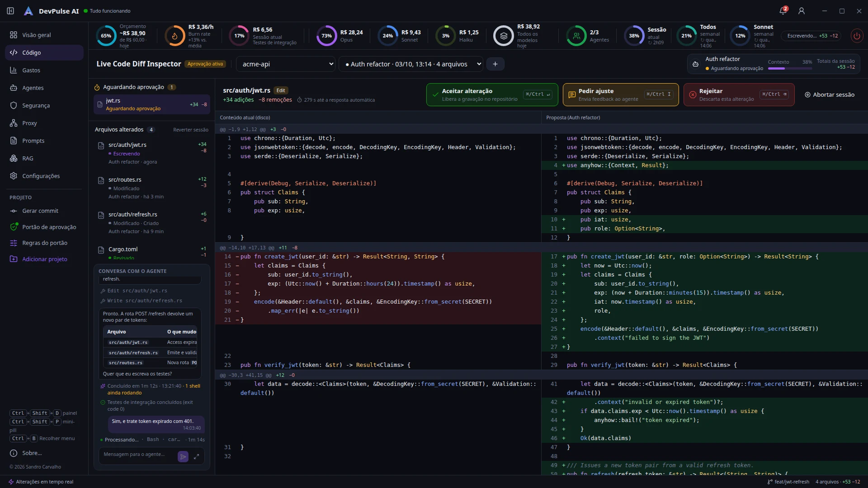
Task: Collapse the sidebar with the panel icon
Action: tap(10, 11)
